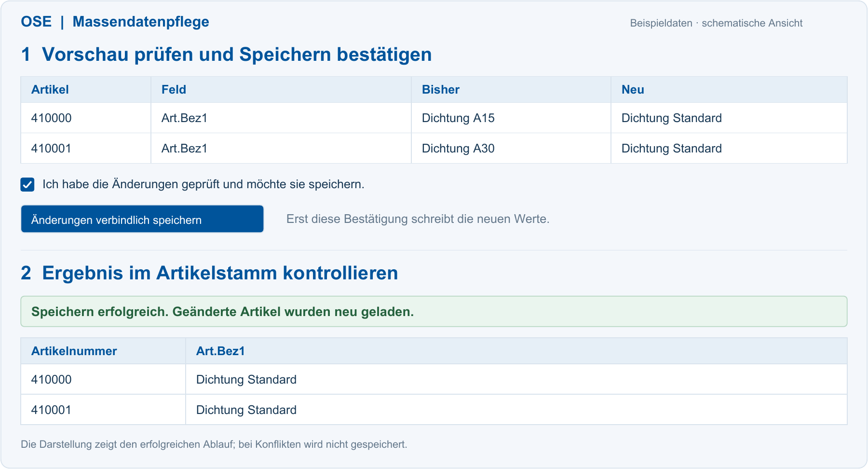The image size is (868, 469).
Task: Click the footer note about Konflikten
Action: [214, 444]
